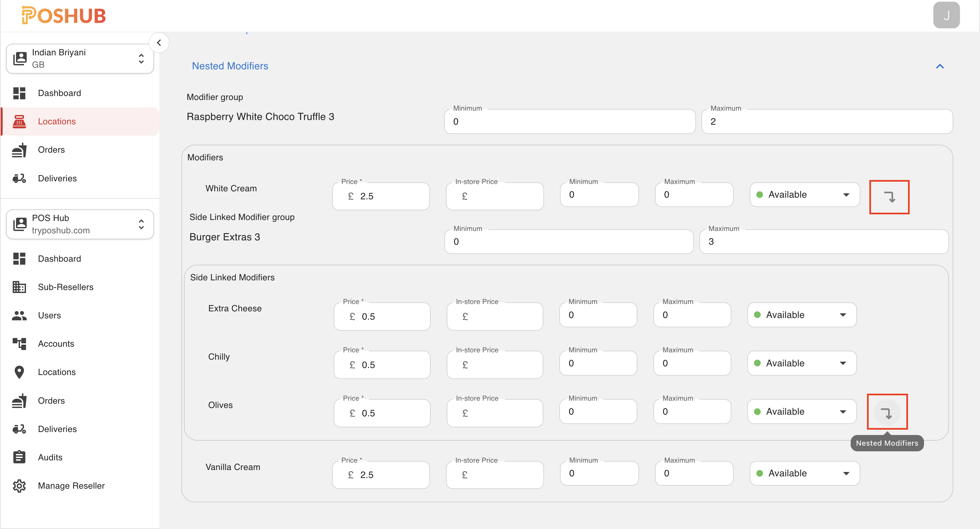This screenshot has width=980, height=529.
Task: Edit Extra Cheese Price field
Action: (x=382, y=316)
